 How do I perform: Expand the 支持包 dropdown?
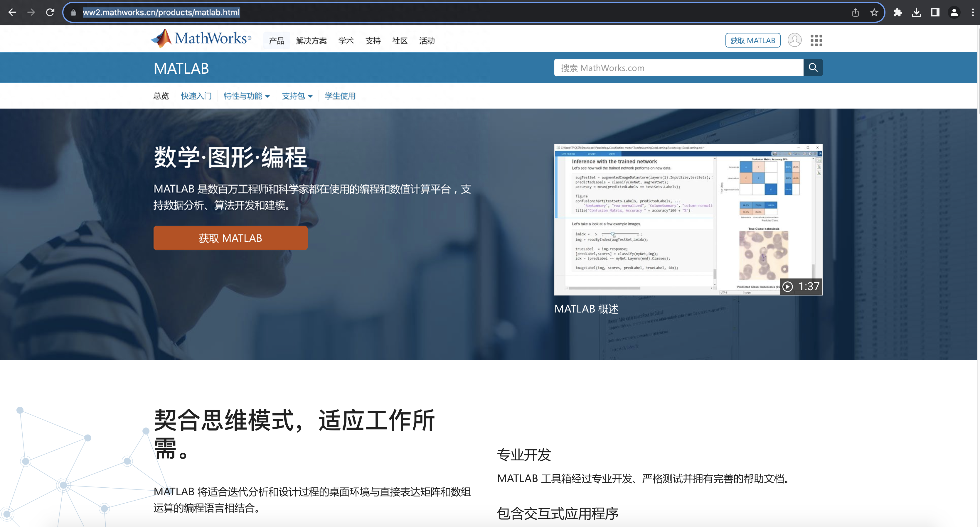(x=297, y=96)
